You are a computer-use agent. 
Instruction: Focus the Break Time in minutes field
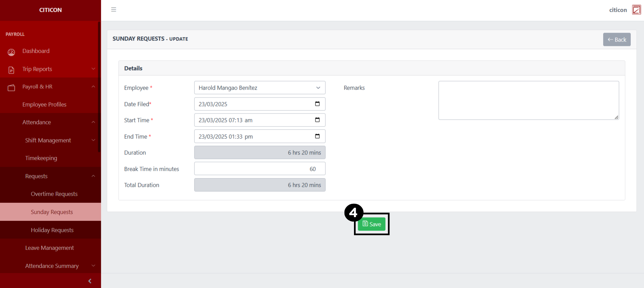point(259,169)
